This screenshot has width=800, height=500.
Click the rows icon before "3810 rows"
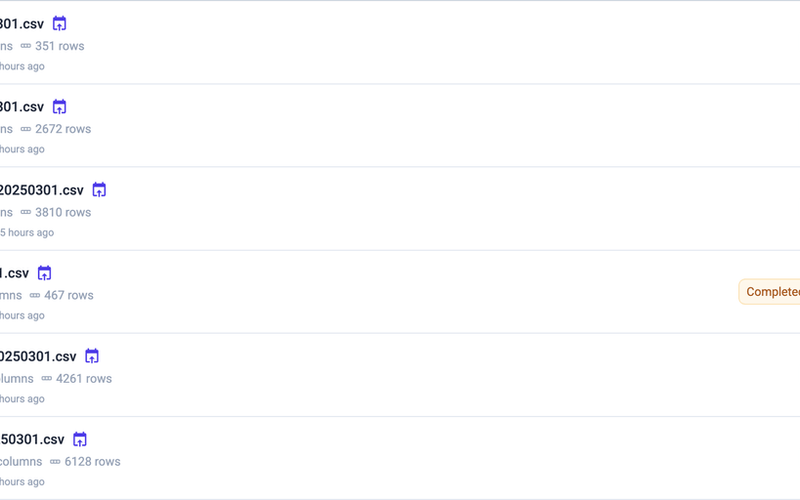pos(26,212)
